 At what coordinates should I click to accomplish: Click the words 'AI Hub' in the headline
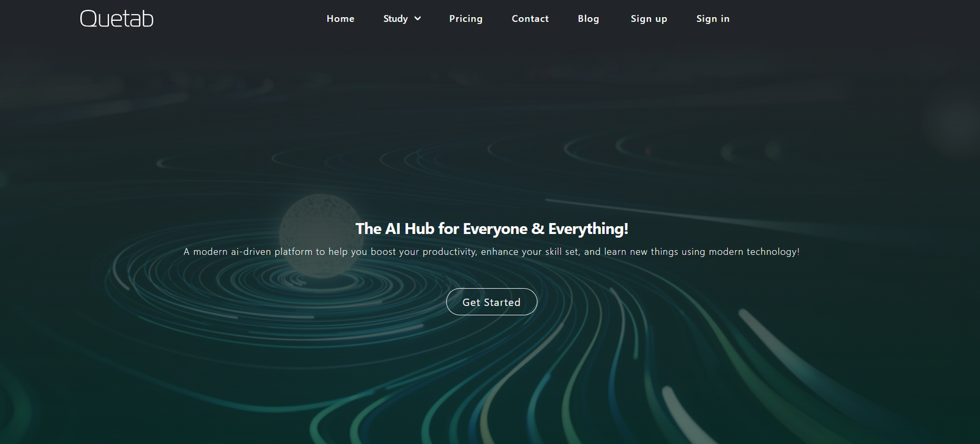[409, 229]
